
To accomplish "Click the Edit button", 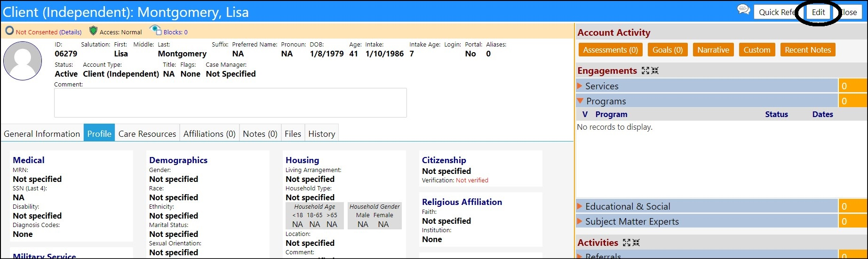I will click(x=818, y=12).
